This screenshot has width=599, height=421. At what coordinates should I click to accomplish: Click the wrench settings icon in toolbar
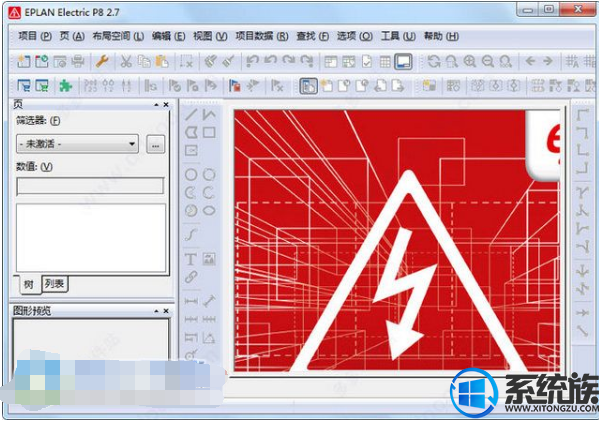pyautogui.click(x=102, y=61)
